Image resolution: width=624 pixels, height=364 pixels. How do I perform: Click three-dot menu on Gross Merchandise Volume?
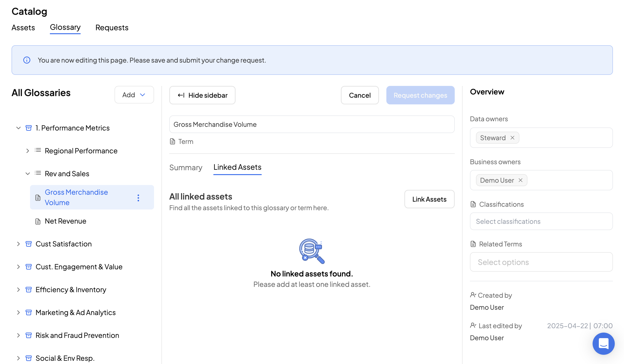tap(138, 198)
